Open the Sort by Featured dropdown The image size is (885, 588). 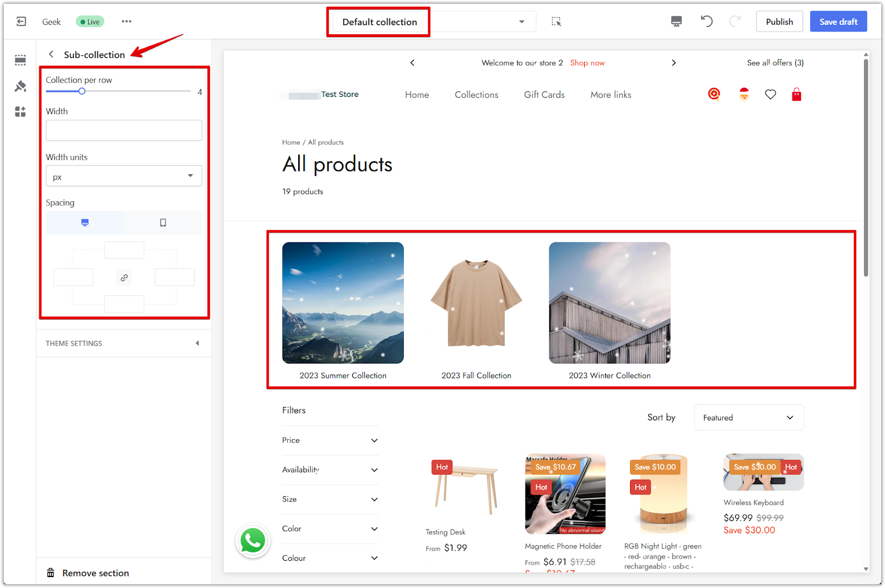(748, 418)
